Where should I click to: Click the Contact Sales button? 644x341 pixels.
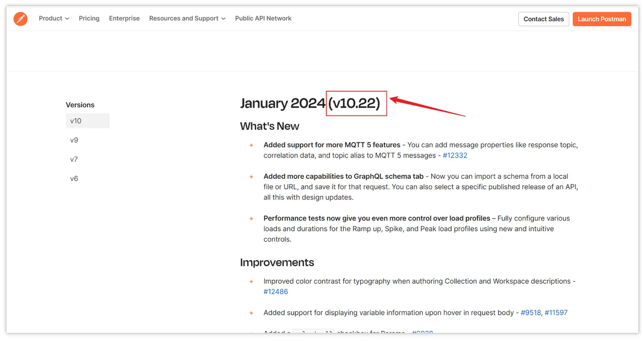(543, 19)
